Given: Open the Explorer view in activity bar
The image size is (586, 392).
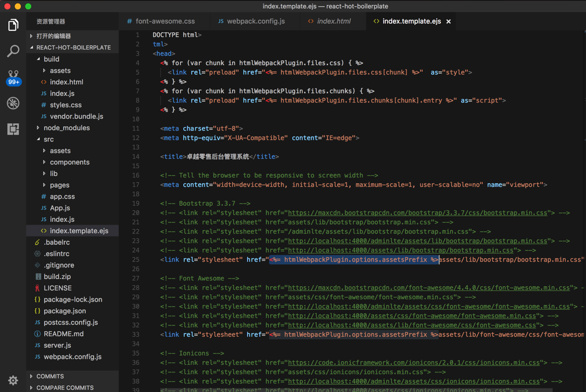Looking at the screenshot, I should point(13,24).
